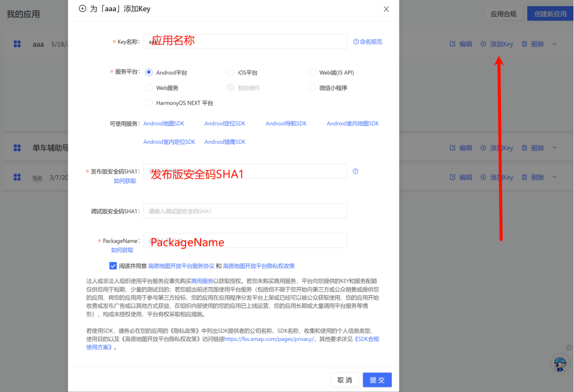The width and height of the screenshot is (574, 392).
Task: Click 添加Key plus icon in aaa row
Action: point(483,44)
